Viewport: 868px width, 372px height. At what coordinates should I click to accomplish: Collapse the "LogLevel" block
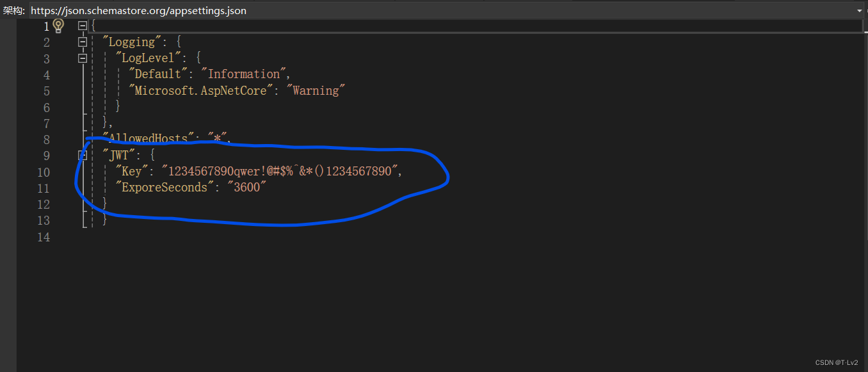pos(82,58)
